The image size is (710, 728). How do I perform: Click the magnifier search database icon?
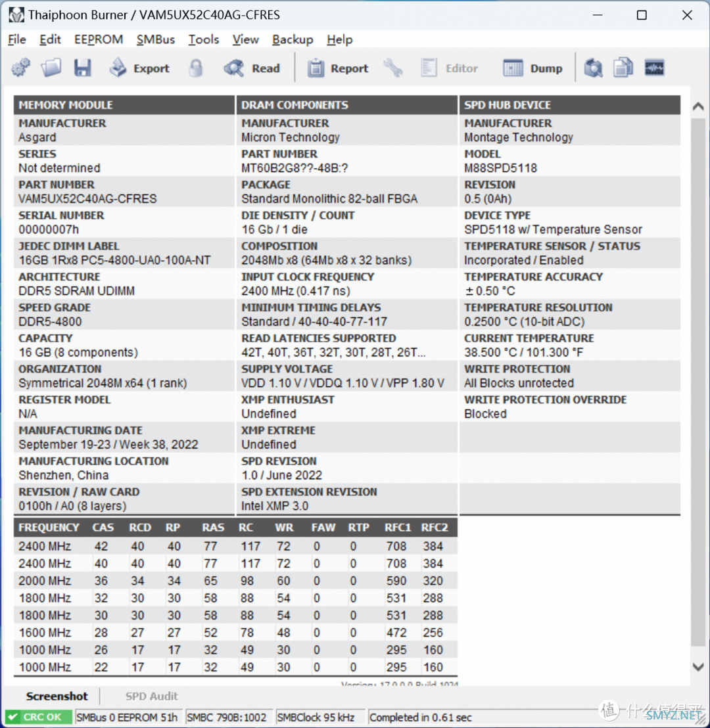coord(594,68)
